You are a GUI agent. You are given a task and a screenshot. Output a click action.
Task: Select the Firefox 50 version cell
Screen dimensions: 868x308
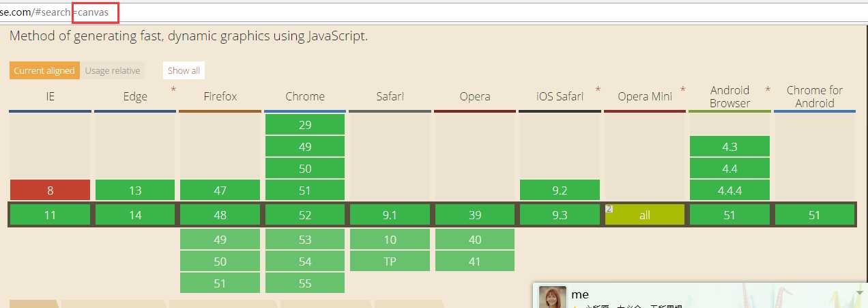(220, 261)
